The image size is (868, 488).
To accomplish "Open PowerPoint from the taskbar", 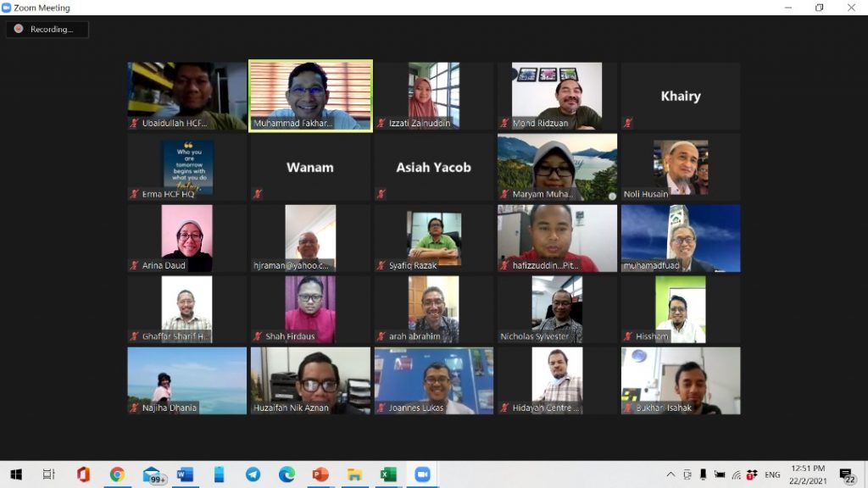I will (320, 474).
